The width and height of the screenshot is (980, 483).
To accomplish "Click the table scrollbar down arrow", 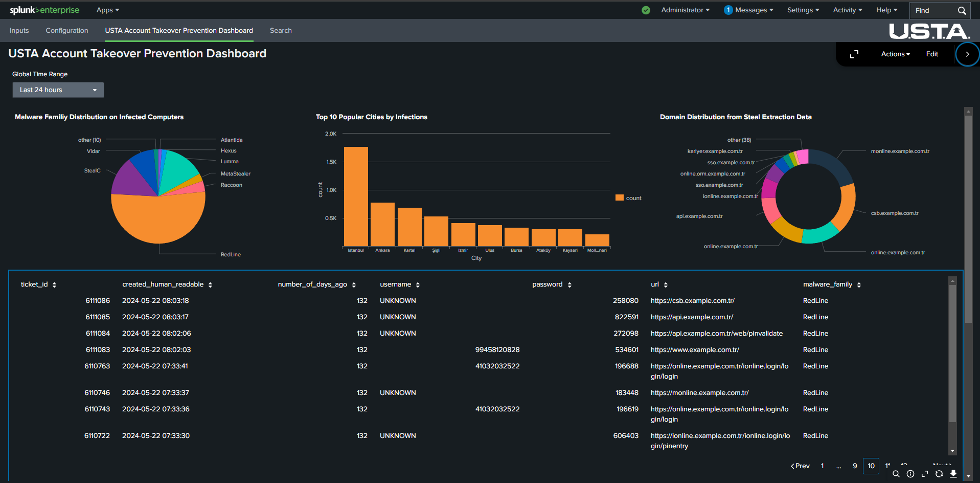I will click(952, 451).
